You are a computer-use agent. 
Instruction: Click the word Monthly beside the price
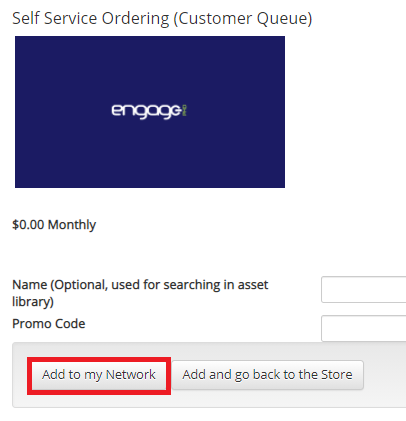pyautogui.click(x=72, y=225)
